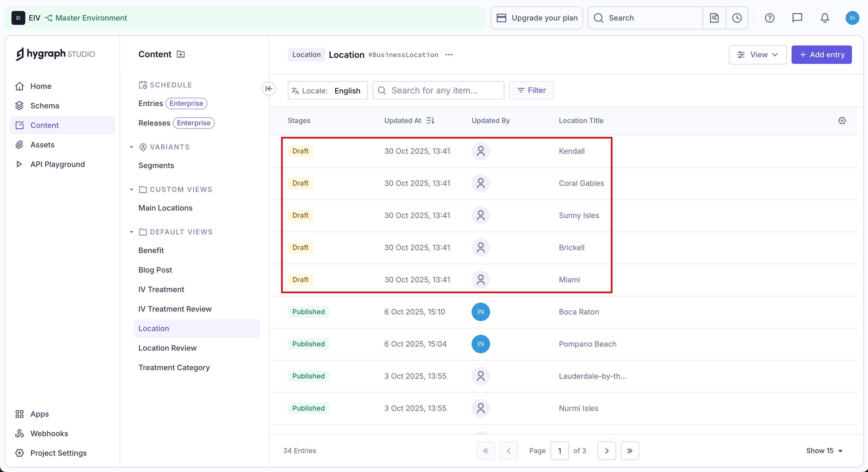Collapse the Variants section
868x472 pixels.
131,147
